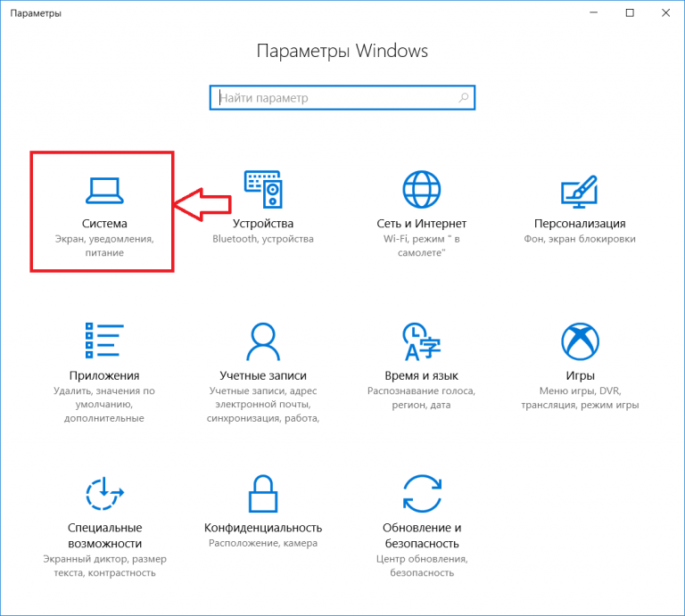Click the Система label
The image size is (685, 616).
(104, 224)
